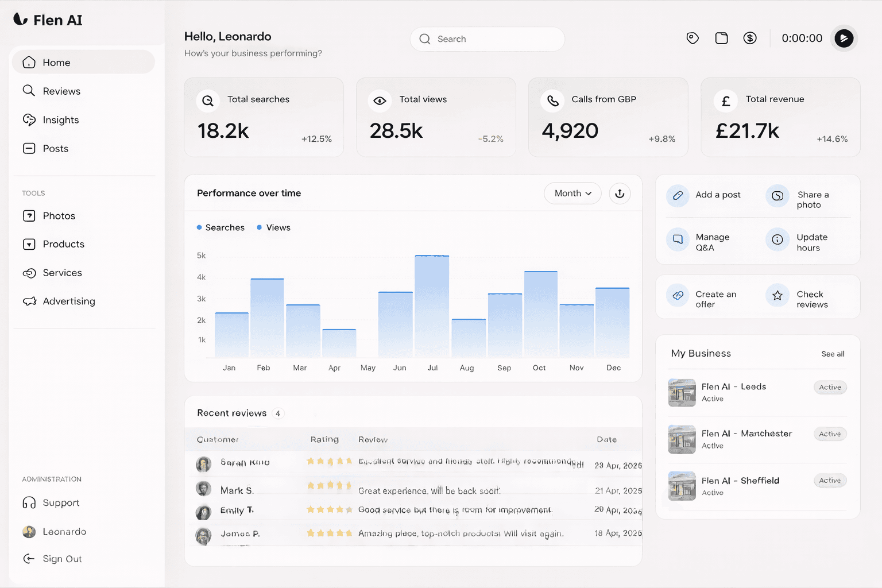Click See all in My Business panel

coord(833,354)
